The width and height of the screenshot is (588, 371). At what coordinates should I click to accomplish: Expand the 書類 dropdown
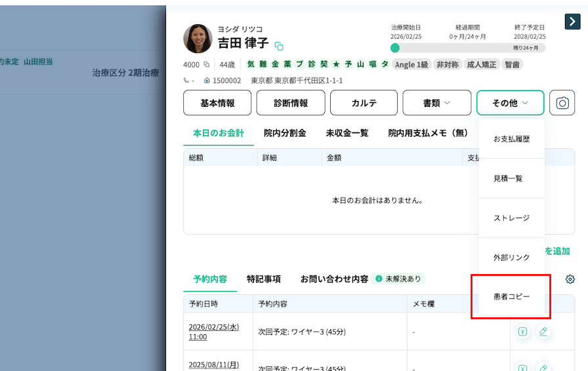[437, 103]
